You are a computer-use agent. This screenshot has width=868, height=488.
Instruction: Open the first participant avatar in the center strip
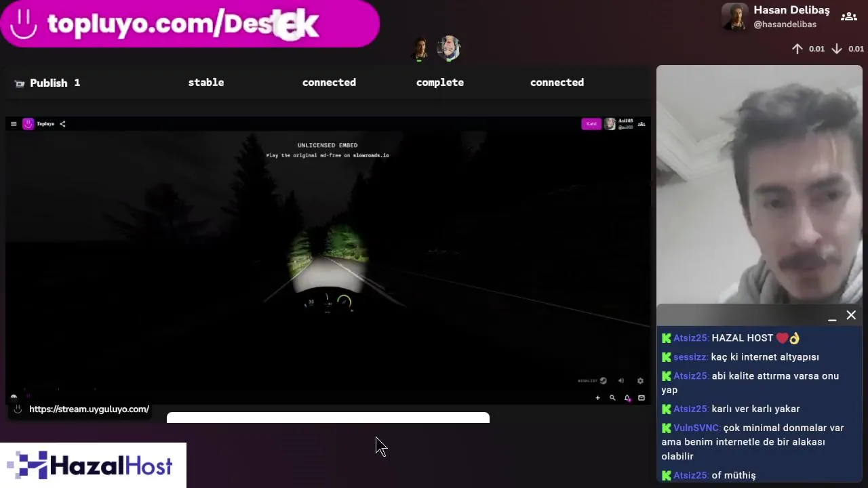420,49
